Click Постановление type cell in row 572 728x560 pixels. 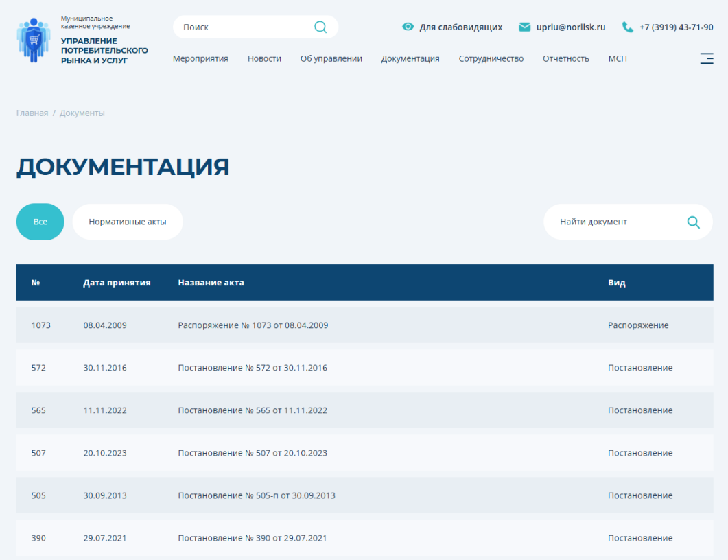(640, 368)
